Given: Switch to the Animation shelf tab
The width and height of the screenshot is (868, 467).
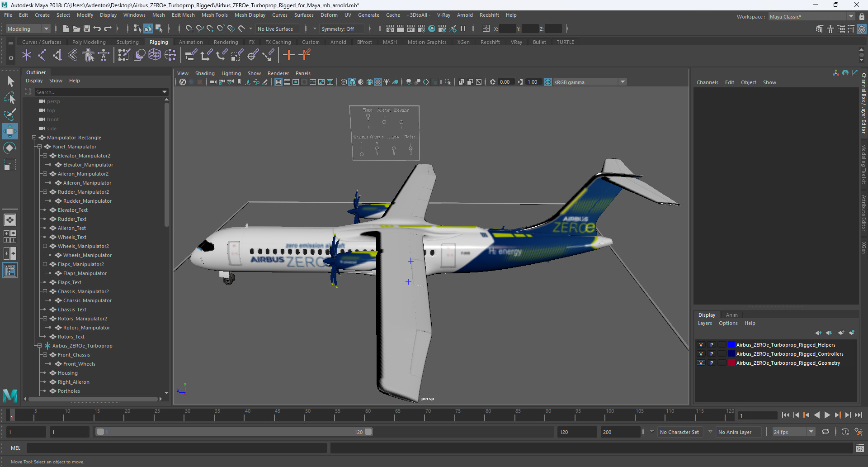Looking at the screenshot, I should point(191,42).
